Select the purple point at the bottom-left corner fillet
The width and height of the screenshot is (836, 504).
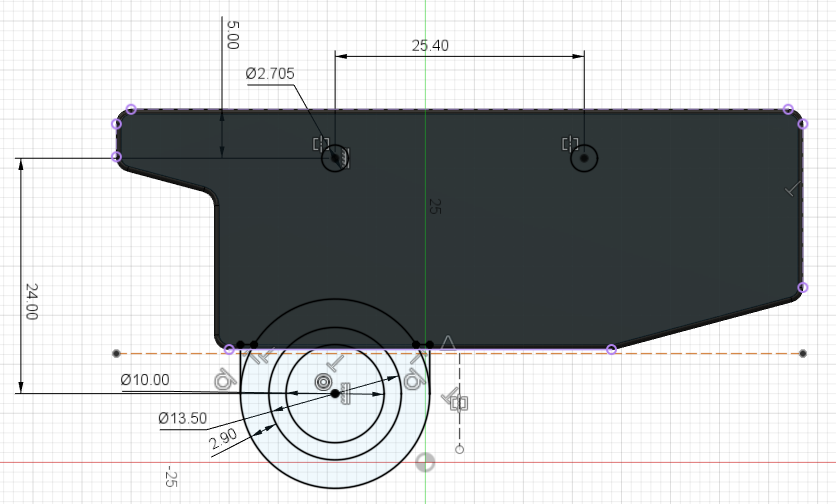point(229,349)
